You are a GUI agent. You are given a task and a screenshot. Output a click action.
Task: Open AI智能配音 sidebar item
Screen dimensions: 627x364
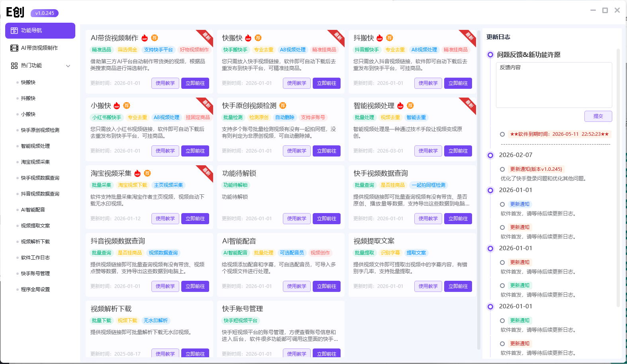click(33, 210)
